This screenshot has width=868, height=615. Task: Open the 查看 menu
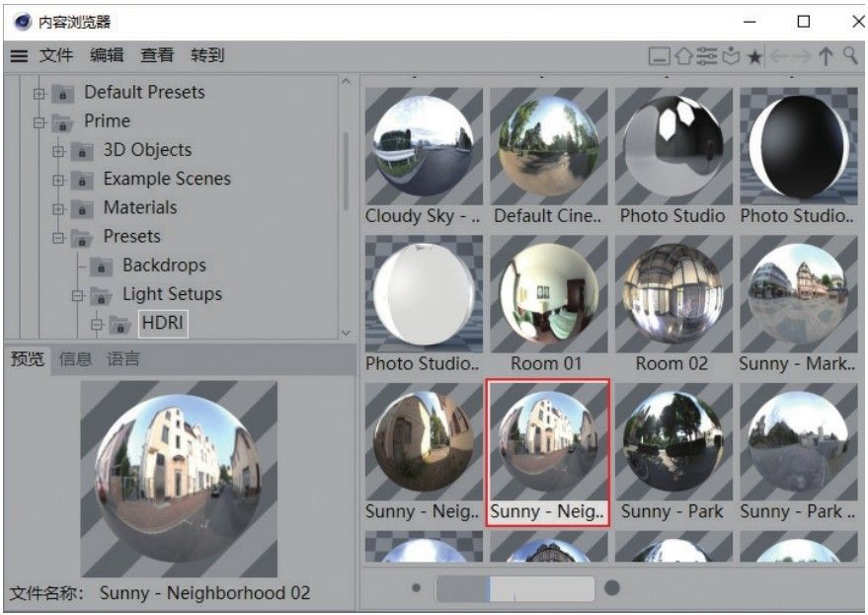[157, 55]
